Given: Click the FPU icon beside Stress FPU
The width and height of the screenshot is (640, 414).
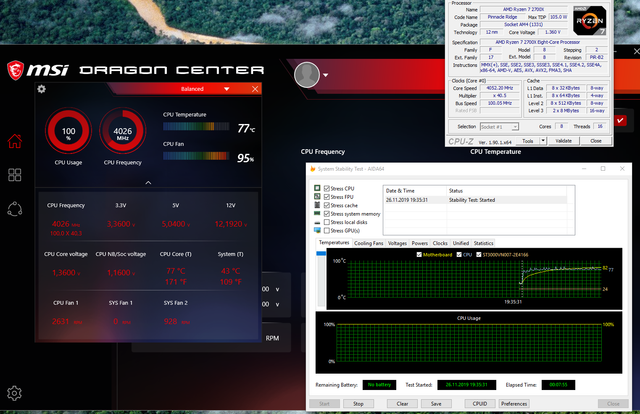Looking at the screenshot, I should pyautogui.click(x=317, y=197).
